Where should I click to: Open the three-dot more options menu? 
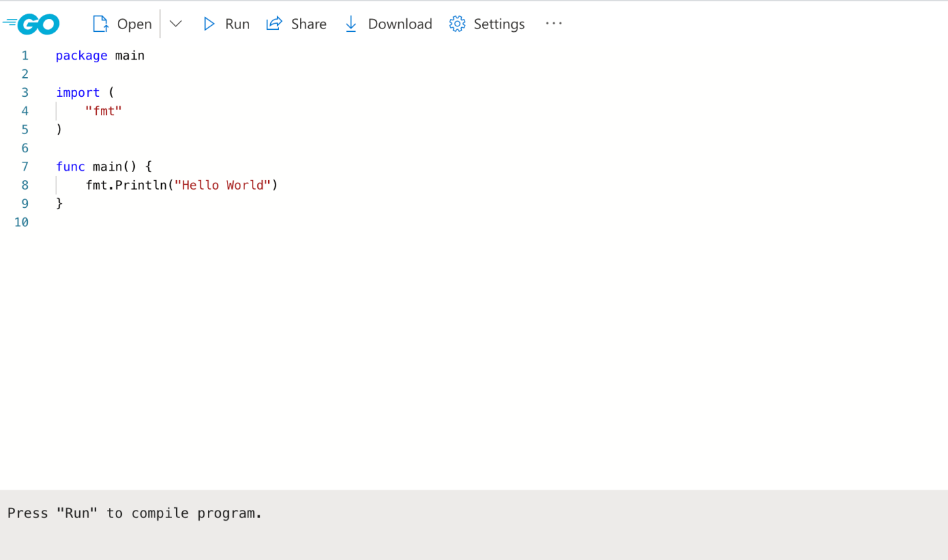[553, 24]
